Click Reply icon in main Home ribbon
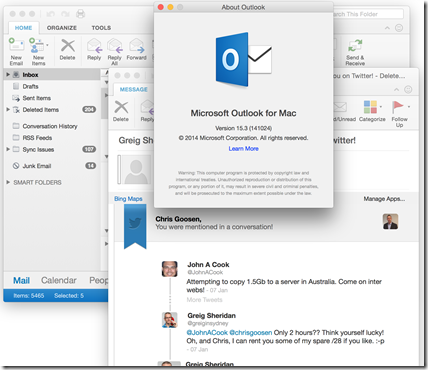428x370 pixels. click(x=94, y=46)
